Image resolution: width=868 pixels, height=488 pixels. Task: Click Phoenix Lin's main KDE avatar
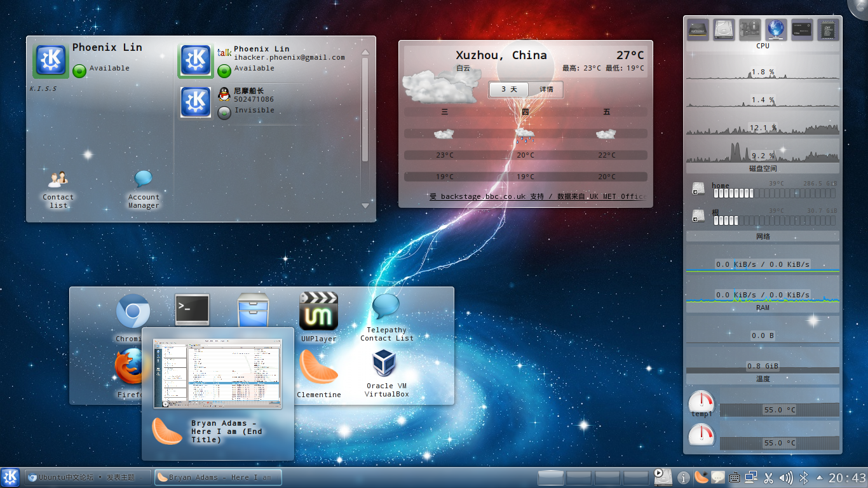[x=51, y=61]
